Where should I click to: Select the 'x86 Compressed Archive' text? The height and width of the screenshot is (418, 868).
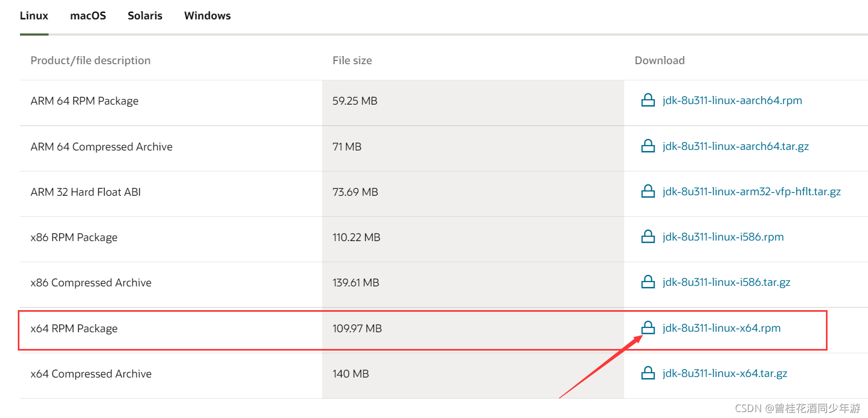[x=91, y=283]
